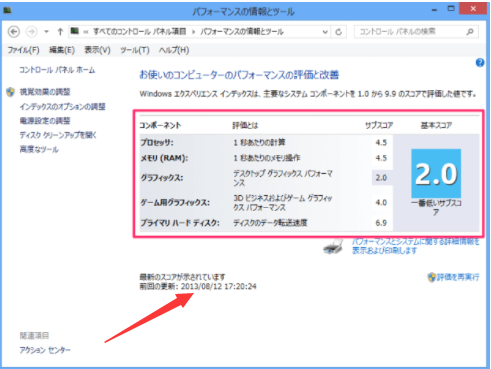Open the 表示(V) menu
The width and height of the screenshot is (491, 369).
(x=97, y=50)
